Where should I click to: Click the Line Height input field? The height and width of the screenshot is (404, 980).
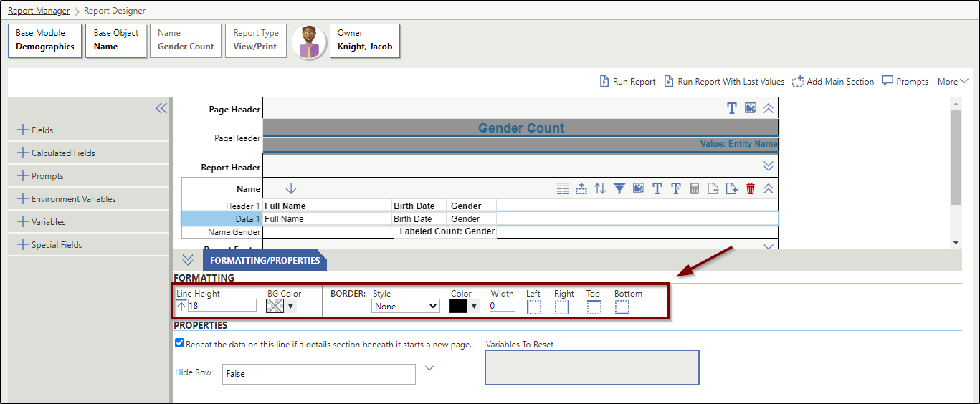point(222,306)
